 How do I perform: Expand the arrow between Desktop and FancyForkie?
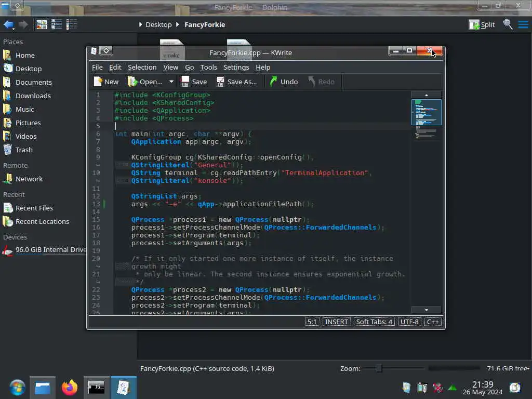[178, 25]
